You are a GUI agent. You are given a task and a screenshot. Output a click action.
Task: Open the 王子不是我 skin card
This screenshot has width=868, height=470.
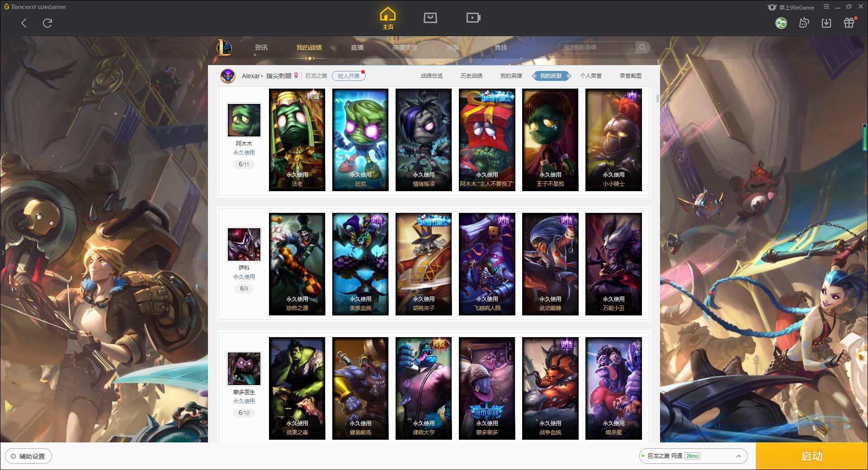tap(550, 140)
